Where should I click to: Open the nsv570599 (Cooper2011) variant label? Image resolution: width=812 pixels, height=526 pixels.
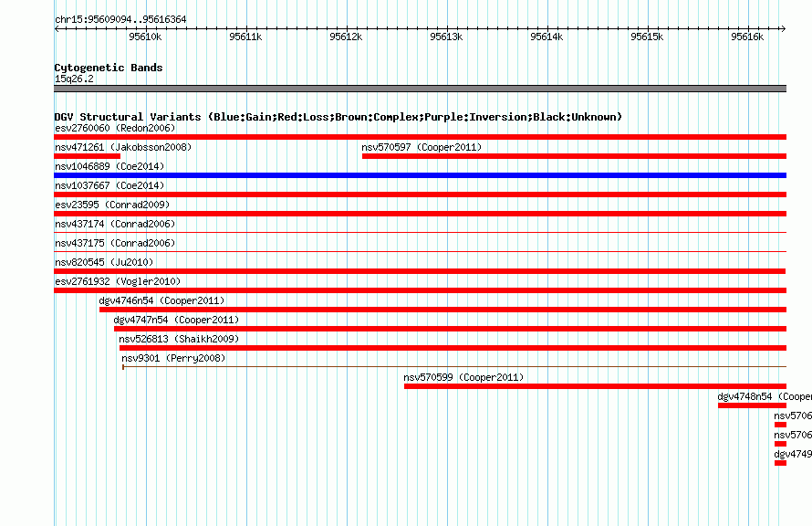coord(463,377)
